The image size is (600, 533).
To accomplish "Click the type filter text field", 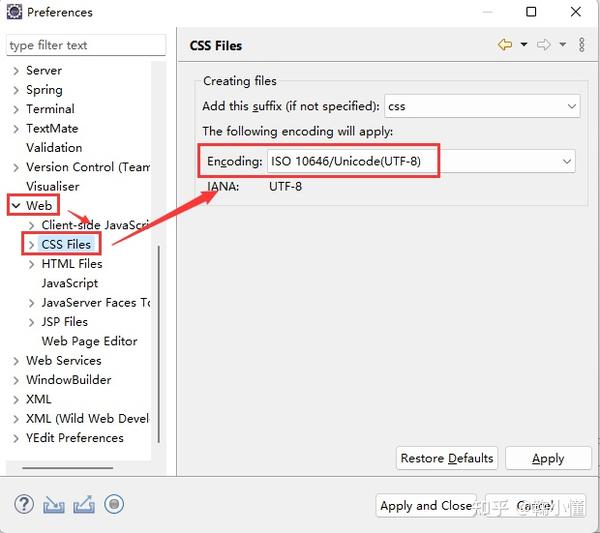I will 86,45.
